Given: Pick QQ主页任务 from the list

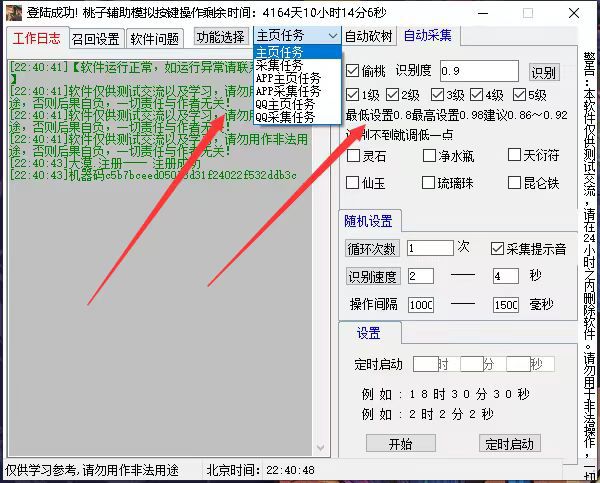Looking at the screenshot, I should tap(297, 104).
